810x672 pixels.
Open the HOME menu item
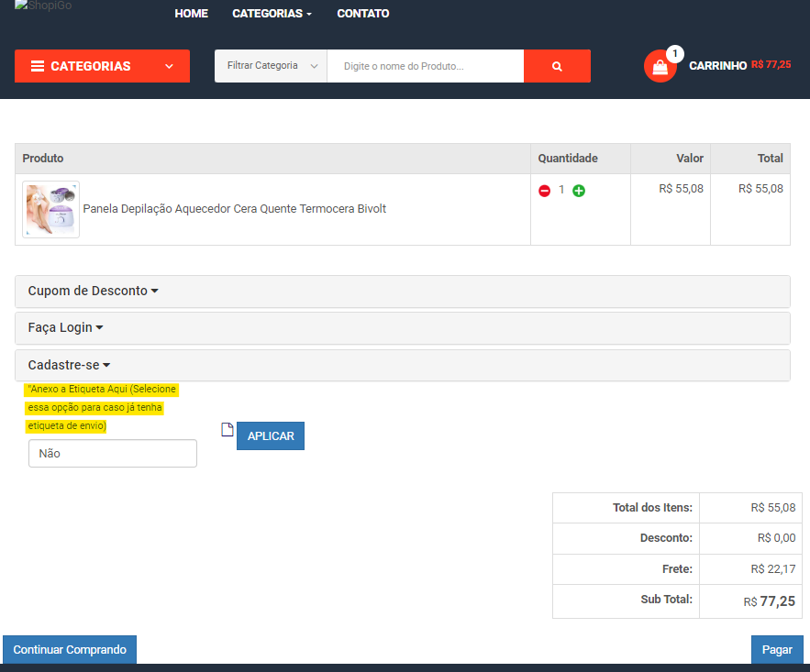coord(191,14)
